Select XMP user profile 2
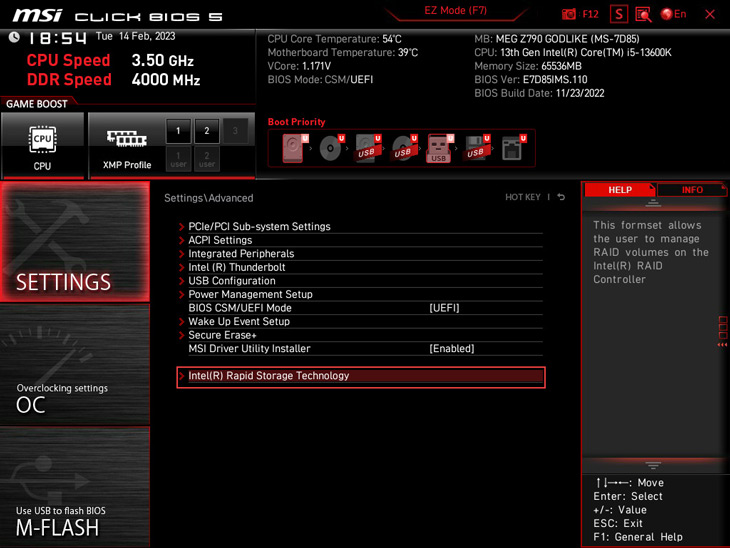The width and height of the screenshot is (730, 548). pyautogui.click(x=207, y=159)
